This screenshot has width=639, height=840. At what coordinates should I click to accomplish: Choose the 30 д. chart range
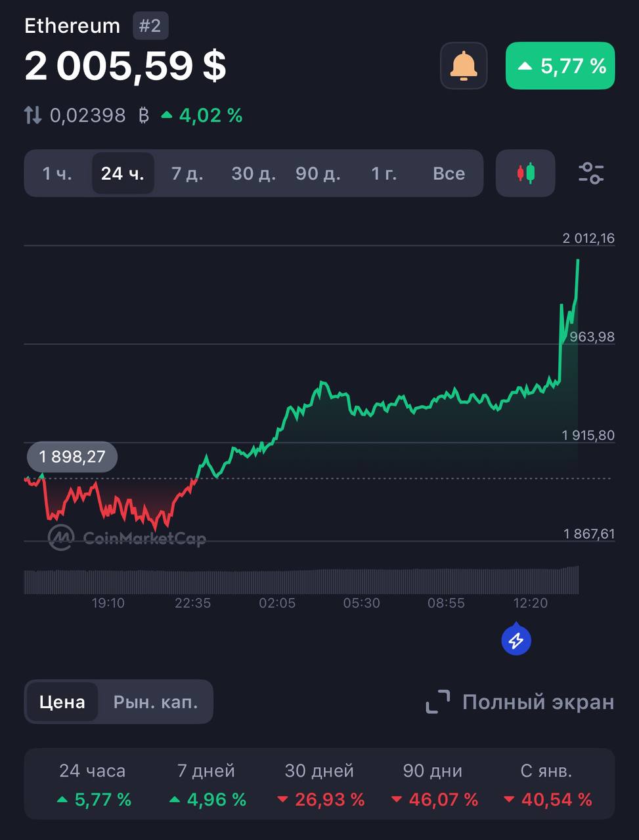pos(253,173)
